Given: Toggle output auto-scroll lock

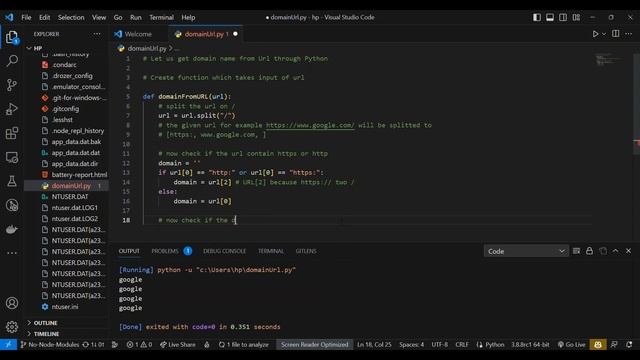Looking at the screenshot, I should pos(589,251).
